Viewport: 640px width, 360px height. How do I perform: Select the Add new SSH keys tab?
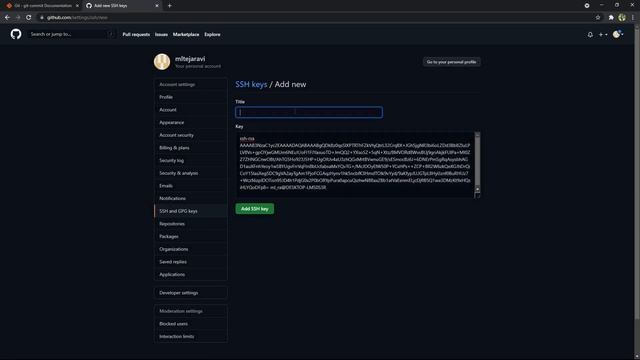(122, 6)
